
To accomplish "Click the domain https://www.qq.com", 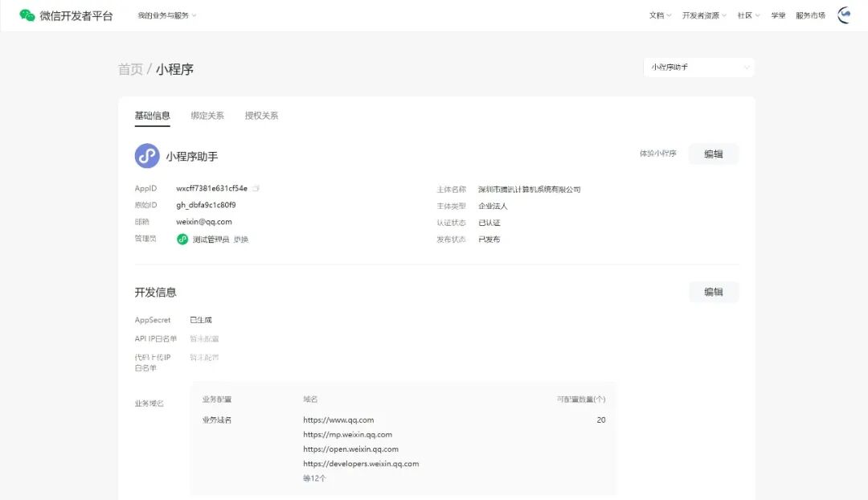I will pos(338,420).
